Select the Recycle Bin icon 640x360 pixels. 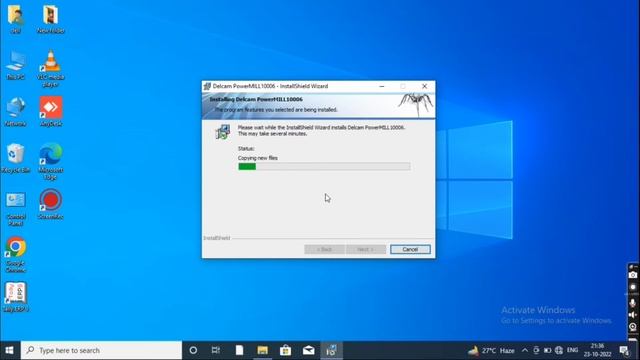pos(16,158)
